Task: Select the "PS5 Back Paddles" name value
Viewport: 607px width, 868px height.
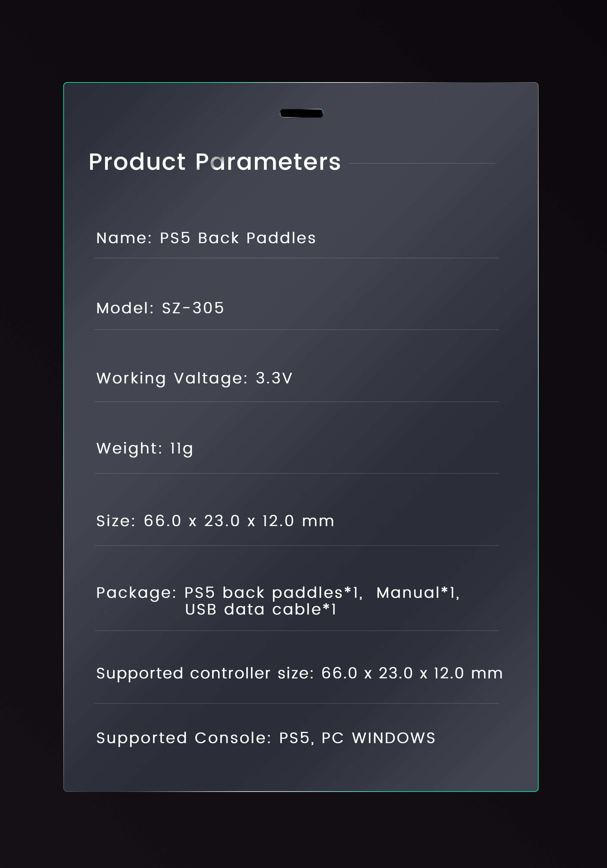Action: (238, 238)
